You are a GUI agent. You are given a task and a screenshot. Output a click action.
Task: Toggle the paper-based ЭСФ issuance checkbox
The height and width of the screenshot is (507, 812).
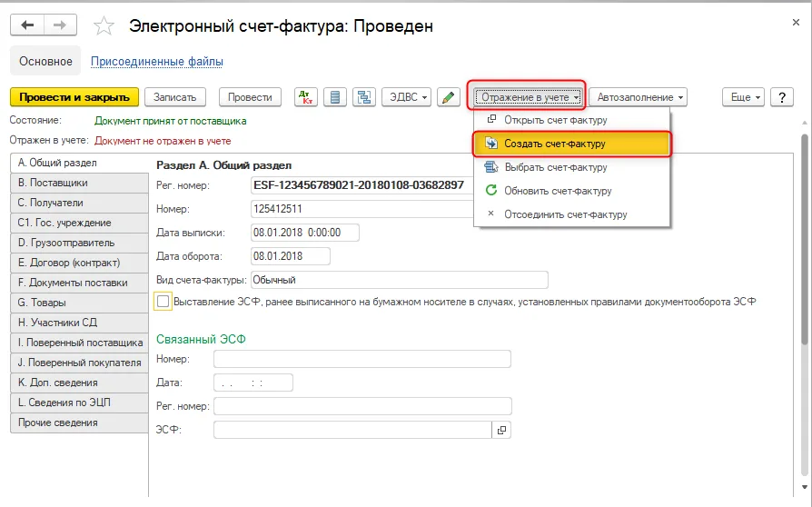[163, 302]
